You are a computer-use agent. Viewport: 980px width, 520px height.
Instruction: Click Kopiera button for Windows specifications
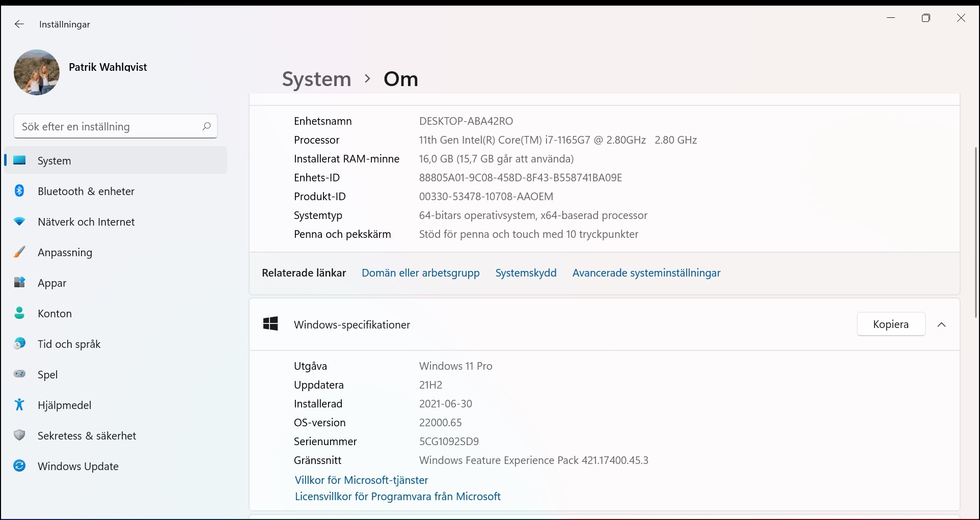pos(891,324)
